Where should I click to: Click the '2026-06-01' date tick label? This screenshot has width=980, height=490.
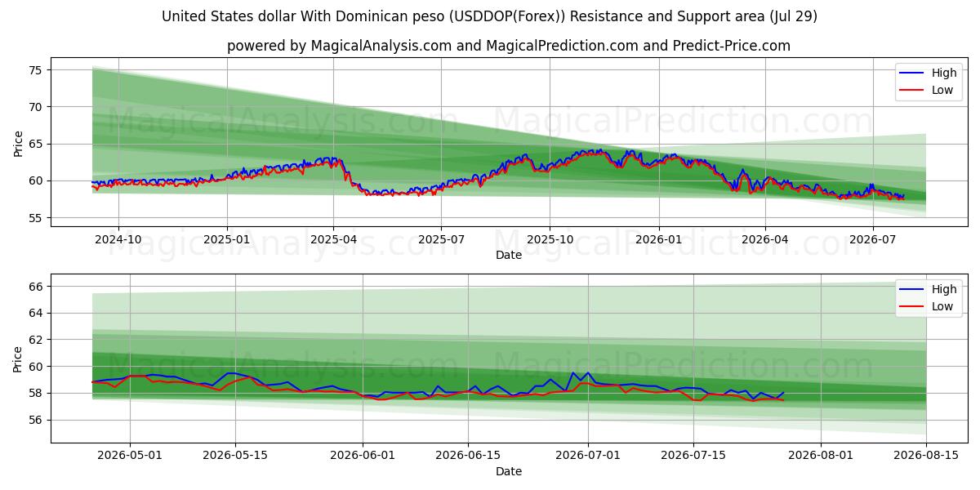pyautogui.click(x=363, y=457)
